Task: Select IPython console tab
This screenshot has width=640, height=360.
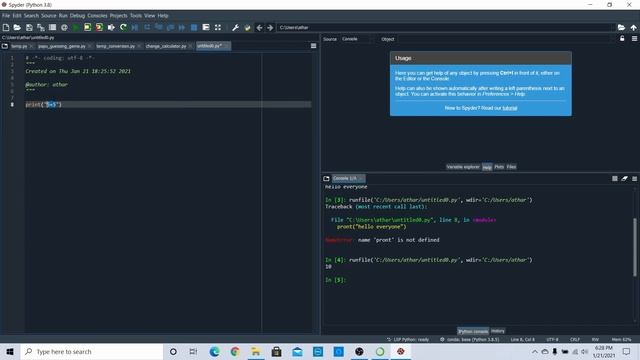Action: point(473,331)
